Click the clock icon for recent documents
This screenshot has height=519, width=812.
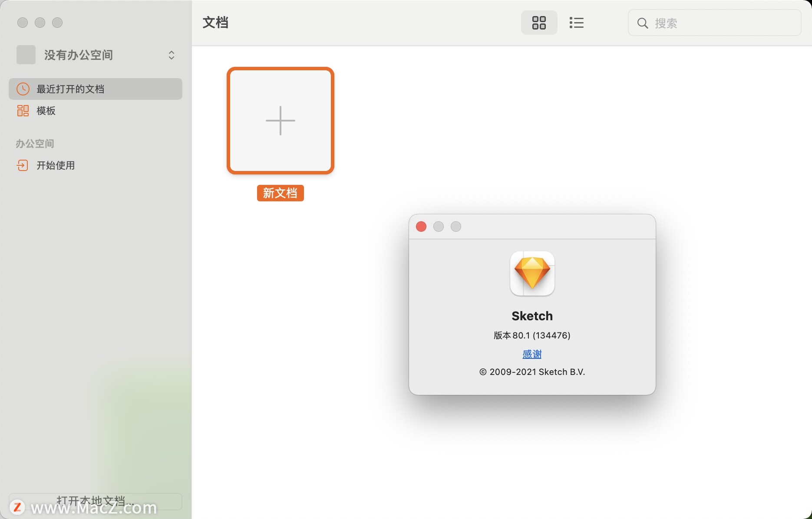[x=23, y=89]
